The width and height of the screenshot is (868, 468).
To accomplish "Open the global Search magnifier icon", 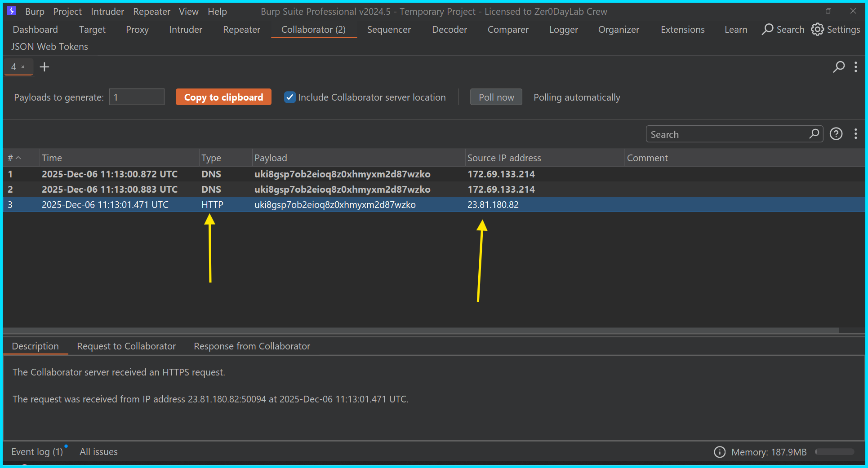I will tap(767, 29).
